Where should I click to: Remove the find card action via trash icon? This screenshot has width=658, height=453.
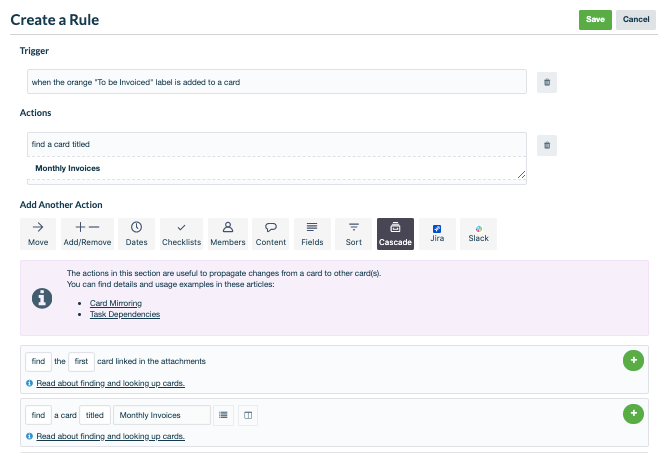[546, 146]
